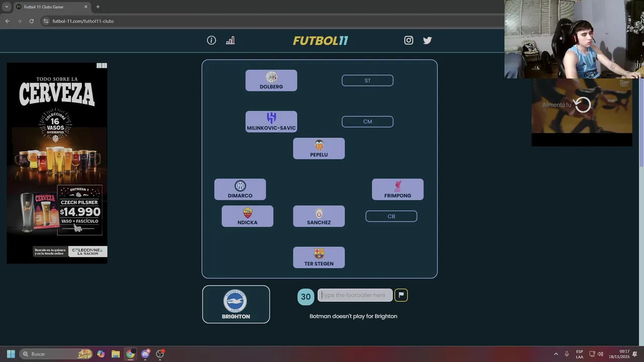The image size is (644, 362).
Task: Click the footballer name input field
Action: coord(355,295)
